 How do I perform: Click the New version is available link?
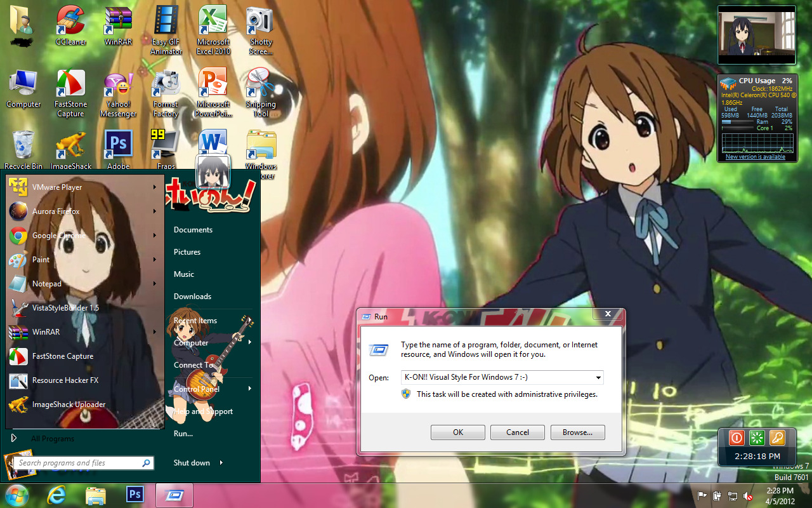pos(755,157)
